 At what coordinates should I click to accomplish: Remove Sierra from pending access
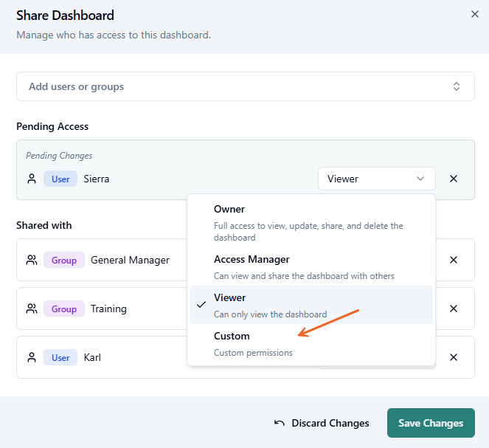click(454, 179)
